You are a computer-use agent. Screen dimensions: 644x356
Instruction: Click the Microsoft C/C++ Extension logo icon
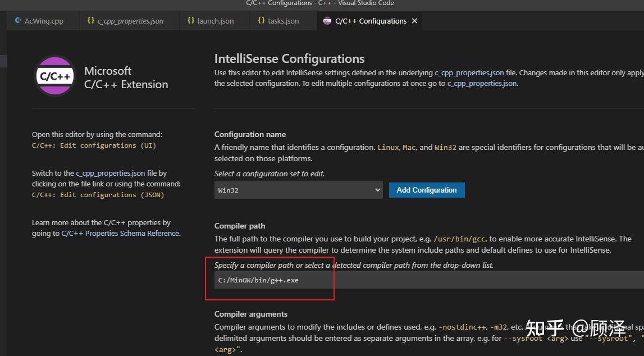point(54,76)
